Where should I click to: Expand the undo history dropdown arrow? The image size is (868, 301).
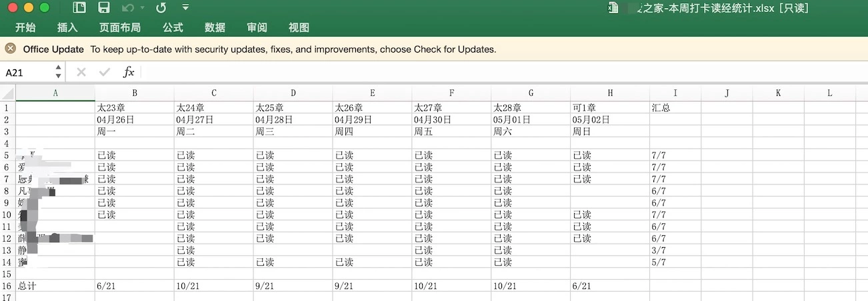(x=140, y=8)
